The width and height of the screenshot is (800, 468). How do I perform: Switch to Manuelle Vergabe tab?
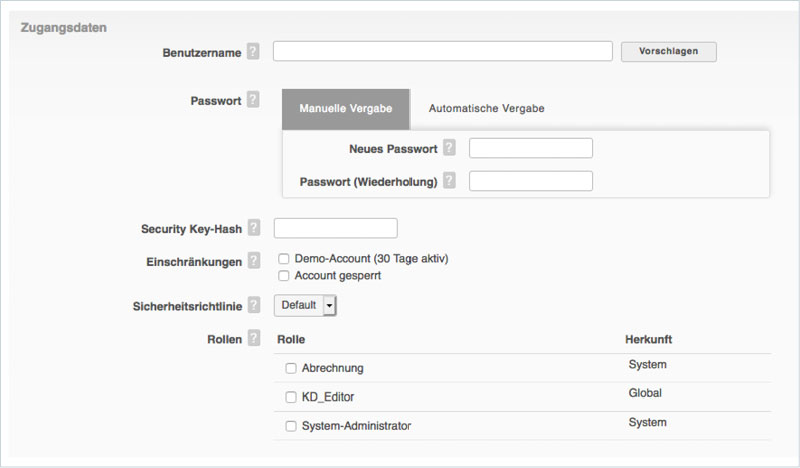[345, 108]
